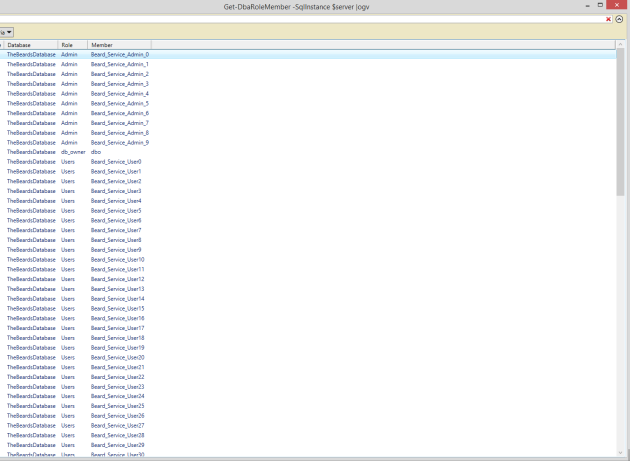Select member Beard_Service_Admin_1
Screen dimensions: 630x461
[120, 64]
